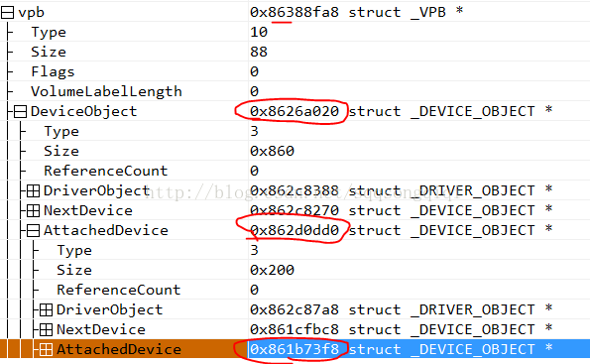Select the Flags row under vpb

tap(295, 71)
